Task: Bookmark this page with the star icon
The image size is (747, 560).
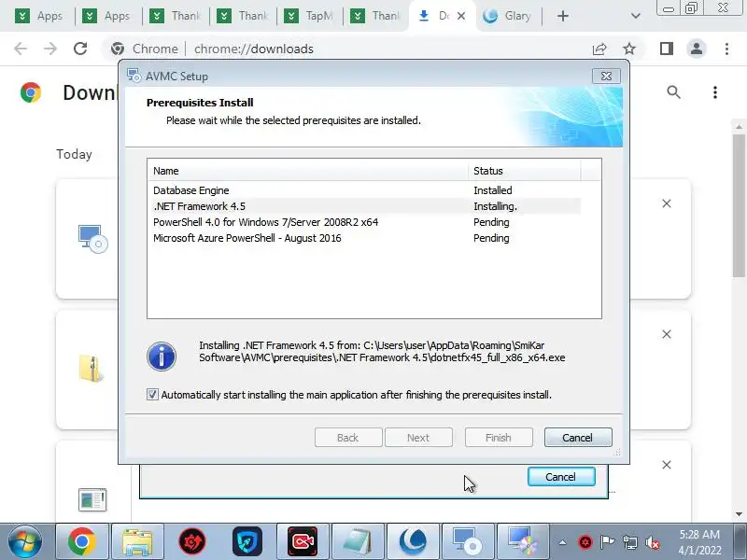Action: pyautogui.click(x=629, y=49)
